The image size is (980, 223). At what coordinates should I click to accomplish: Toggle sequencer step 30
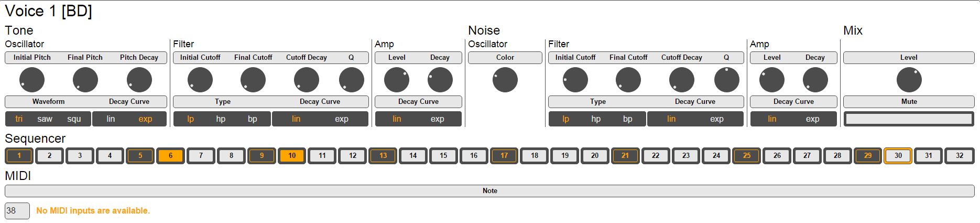[898, 156]
